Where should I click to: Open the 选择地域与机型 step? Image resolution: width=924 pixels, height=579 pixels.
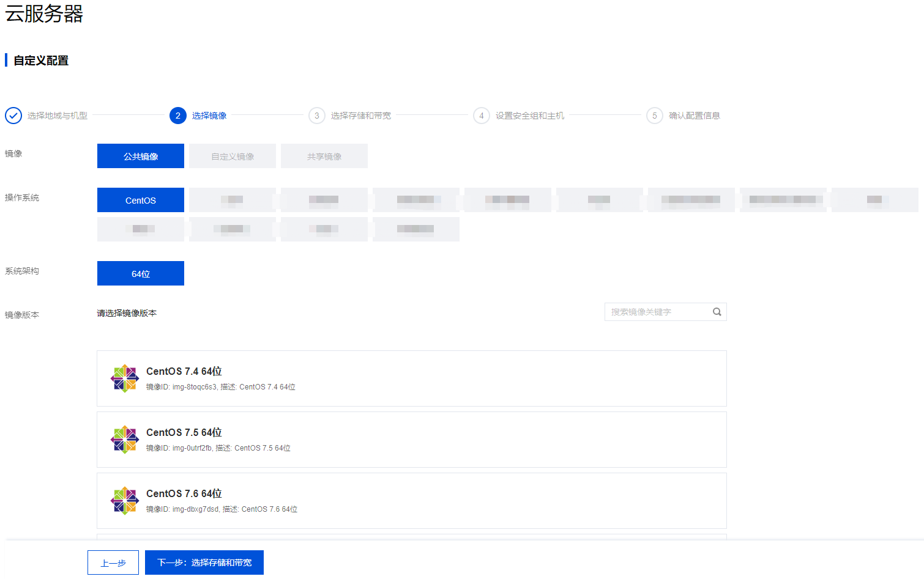(x=58, y=116)
